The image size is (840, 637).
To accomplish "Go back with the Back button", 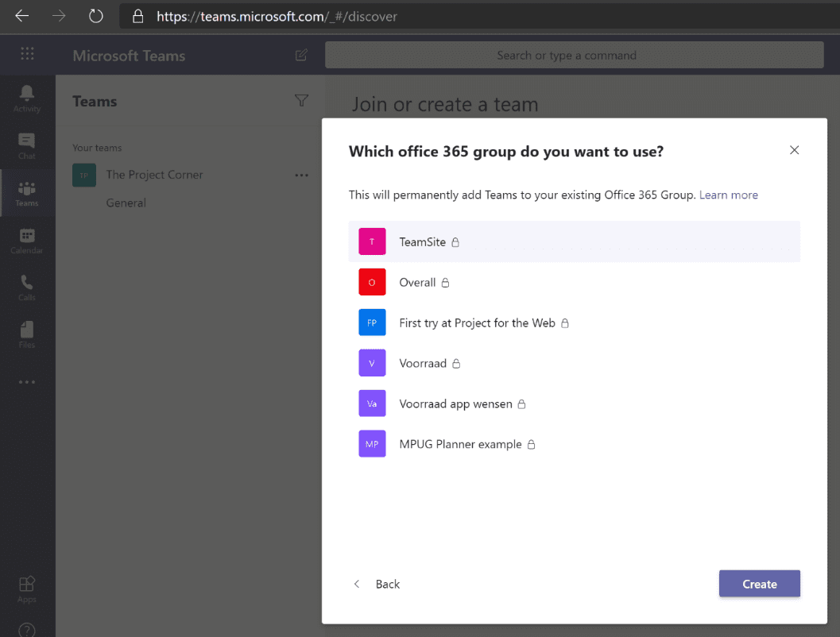I will pyautogui.click(x=377, y=584).
